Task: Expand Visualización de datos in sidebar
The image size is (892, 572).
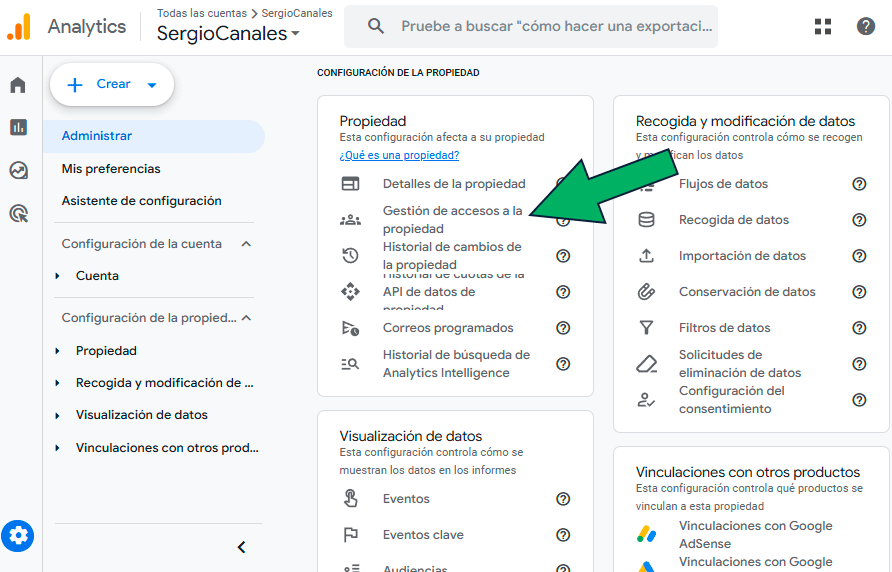Action: pyautogui.click(x=58, y=415)
